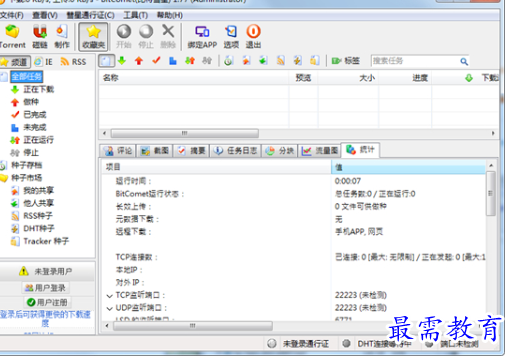The image size is (510, 360).
Task: Click RSS torrents icon in filter bar
Action: click(281, 61)
